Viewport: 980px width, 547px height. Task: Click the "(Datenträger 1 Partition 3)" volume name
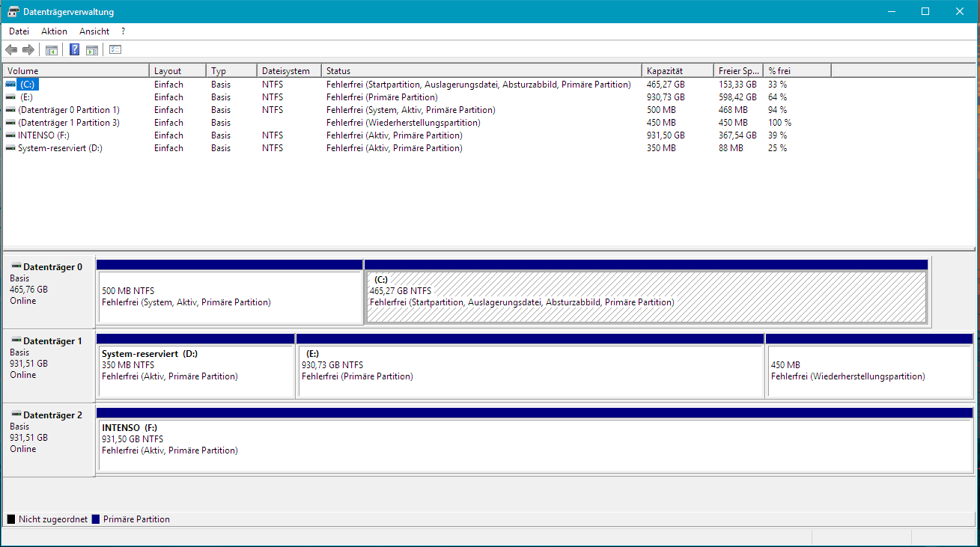(69, 123)
